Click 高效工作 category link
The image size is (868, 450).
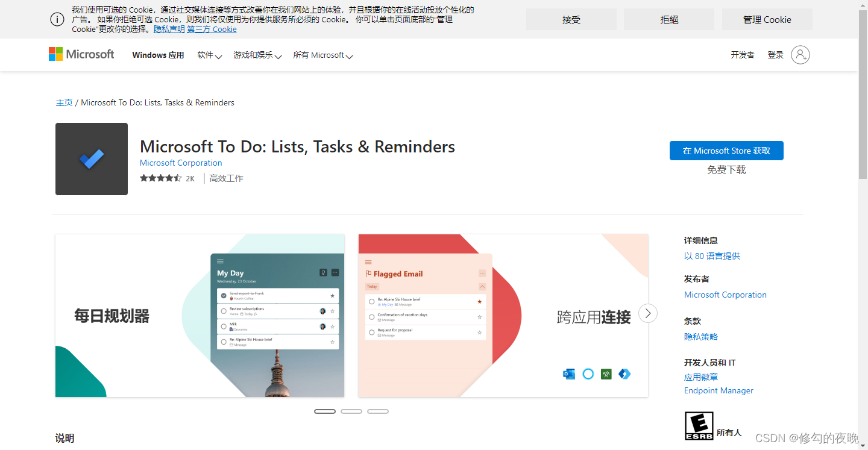click(227, 178)
